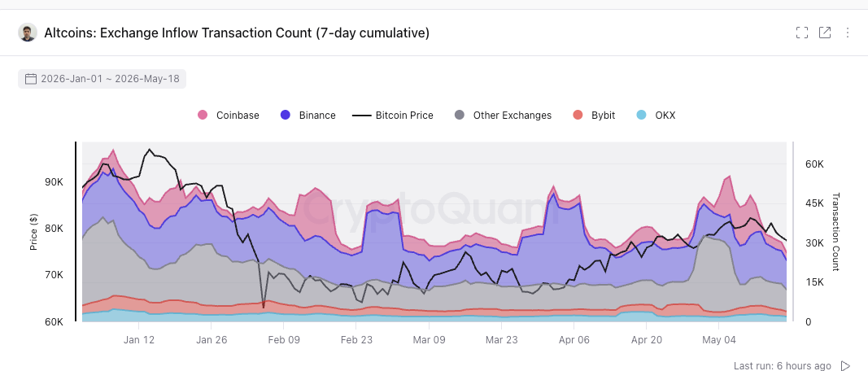Click the 'Jan 12' x-axis label
The image size is (868, 371).
coord(138,339)
